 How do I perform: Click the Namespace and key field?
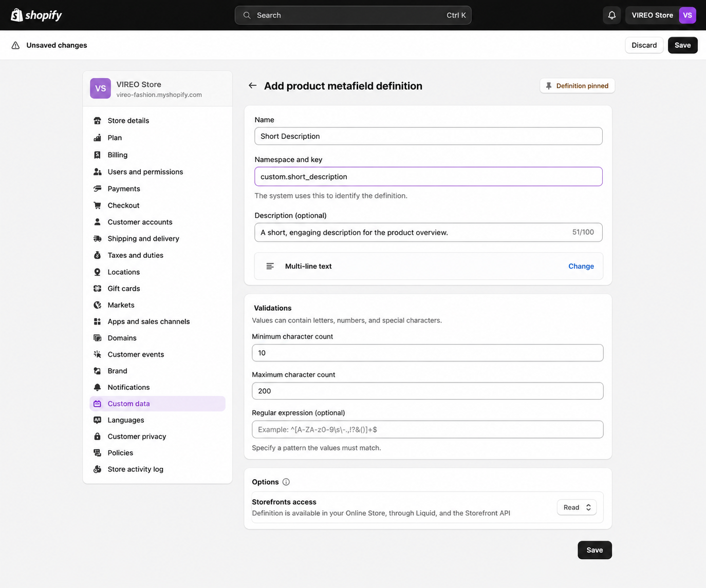click(428, 177)
